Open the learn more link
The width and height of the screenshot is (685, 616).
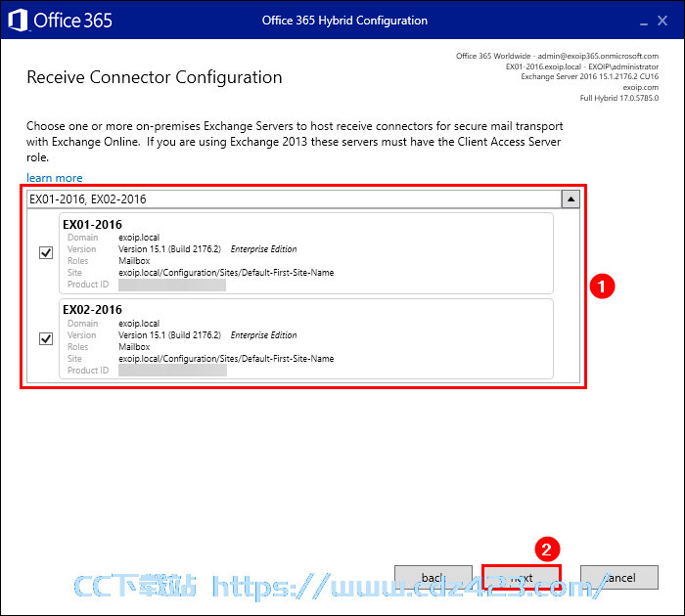click(x=54, y=178)
